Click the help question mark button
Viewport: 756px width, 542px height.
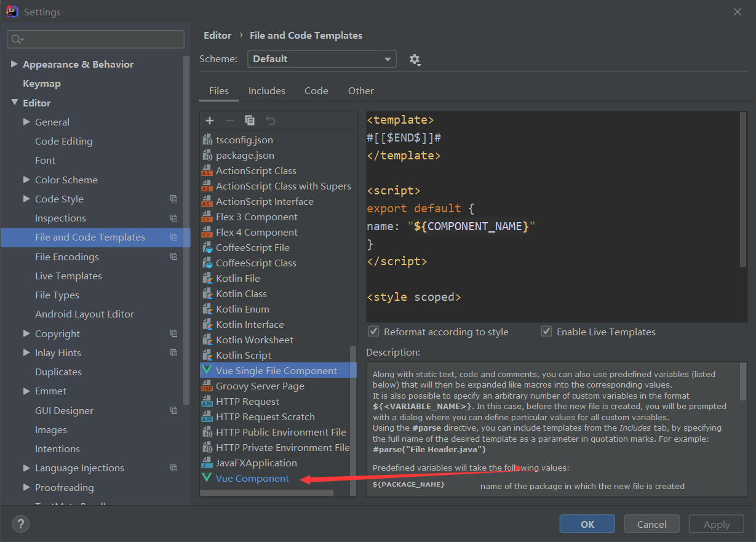pos(20,524)
